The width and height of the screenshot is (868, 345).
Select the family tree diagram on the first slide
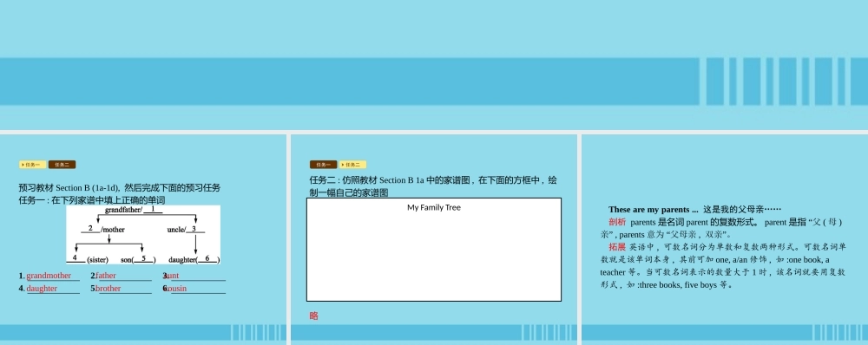coord(143,235)
